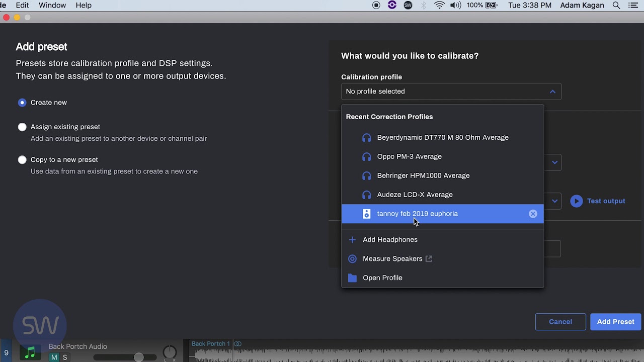Click the folder icon beside Open Profile
The height and width of the screenshot is (362, 644).
tap(352, 278)
